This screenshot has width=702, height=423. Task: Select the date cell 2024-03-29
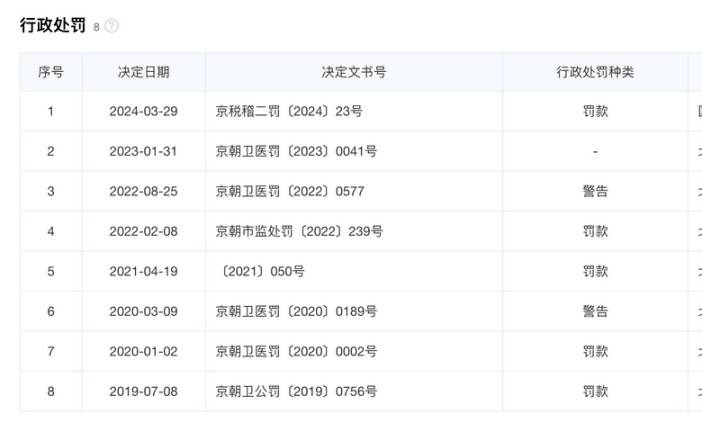pyautogui.click(x=143, y=111)
